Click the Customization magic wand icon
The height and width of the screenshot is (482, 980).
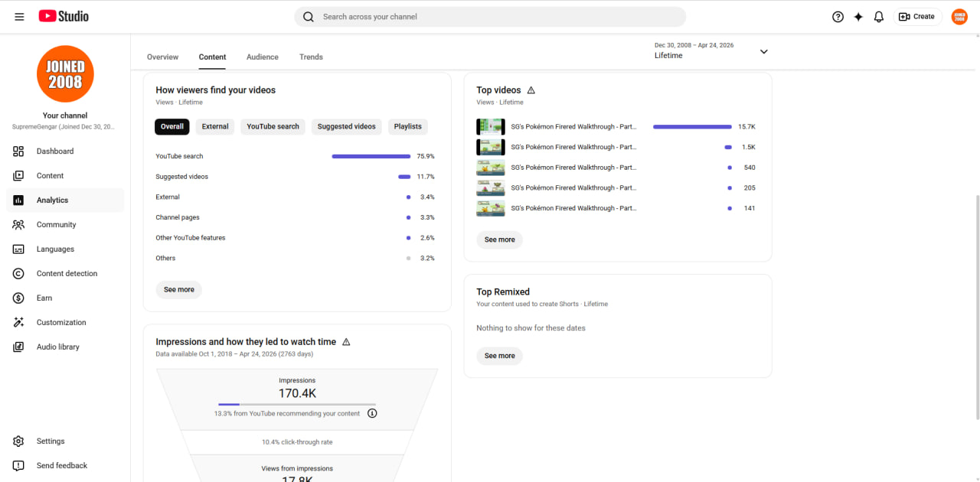tap(19, 323)
